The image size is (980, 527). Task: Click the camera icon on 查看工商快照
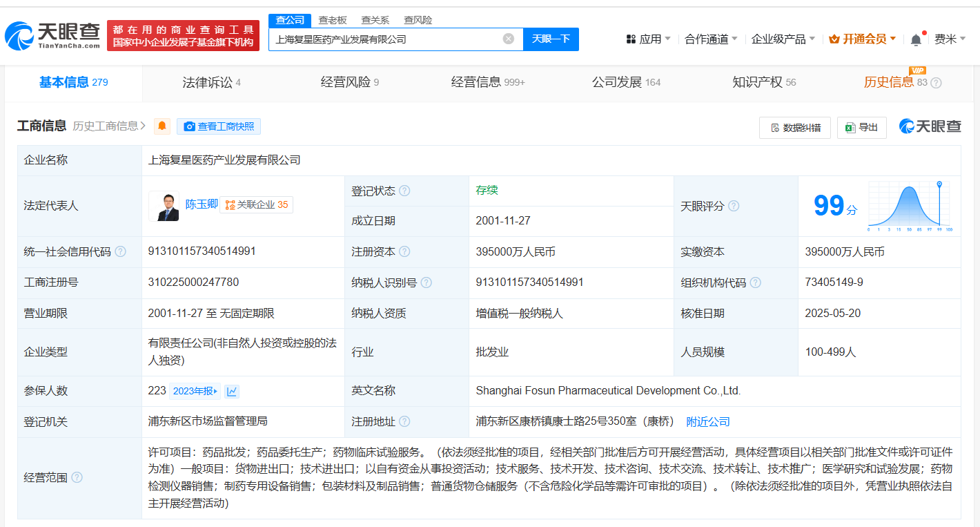pyautogui.click(x=189, y=127)
